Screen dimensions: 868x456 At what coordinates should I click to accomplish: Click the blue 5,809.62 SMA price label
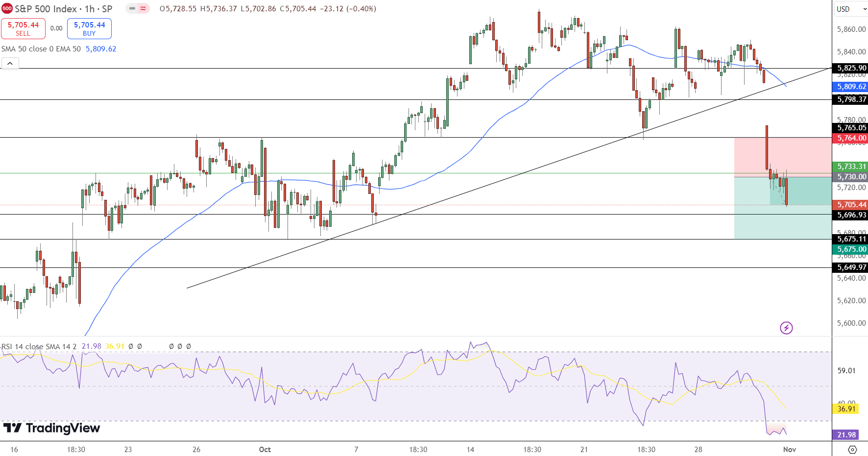[x=851, y=87]
